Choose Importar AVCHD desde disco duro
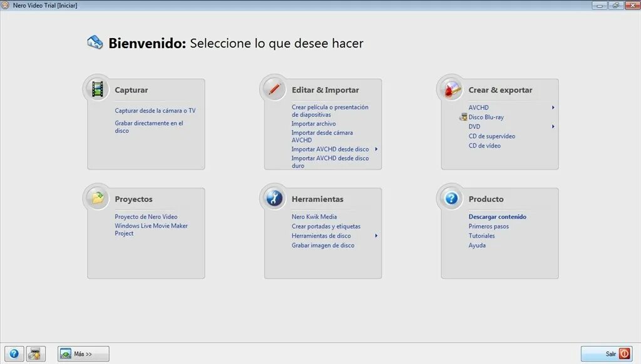Viewport: 641px width, 364px height. click(x=330, y=162)
